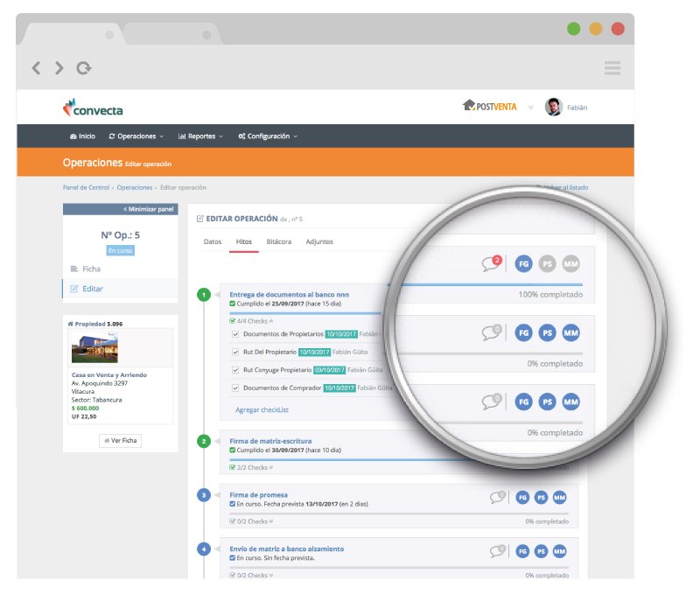Click the Convecta logo
The width and height of the screenshot is (700, 601).
[93, 108]
